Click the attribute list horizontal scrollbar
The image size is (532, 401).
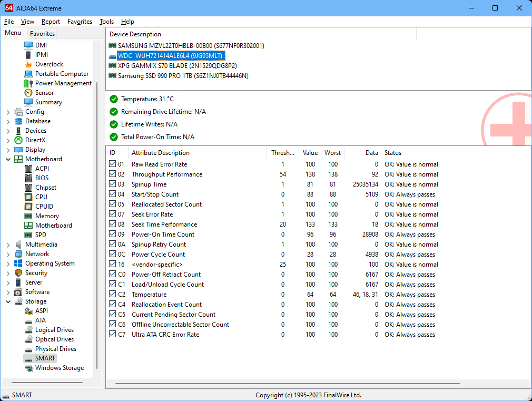point(288,383)
